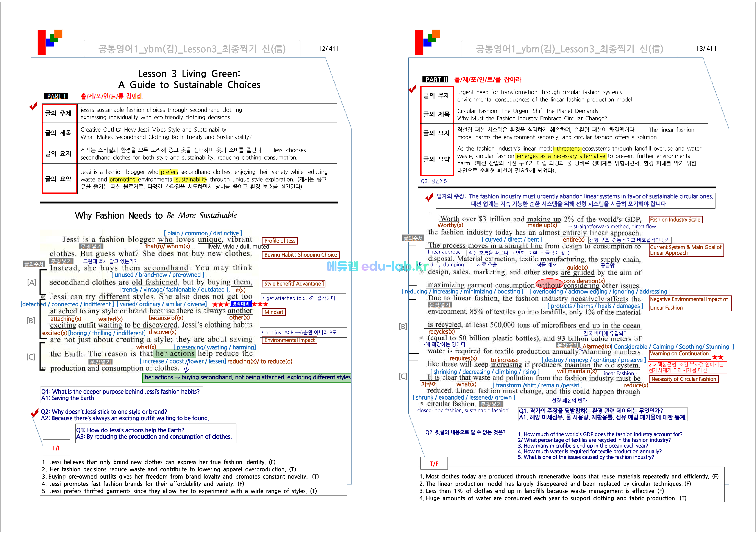Click the 'PART II' black label
Image resolution: width=756 pixels, height=534 pixels.
tap(435, 80)
